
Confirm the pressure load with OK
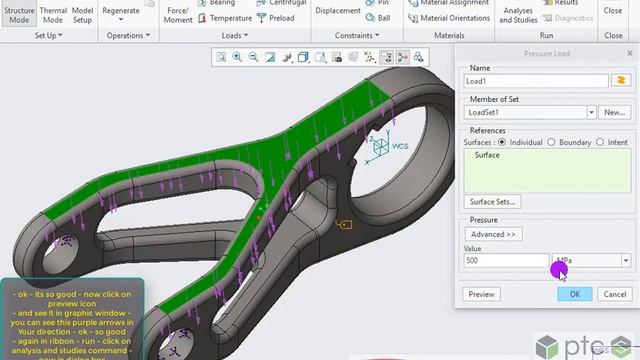(575, 294)
